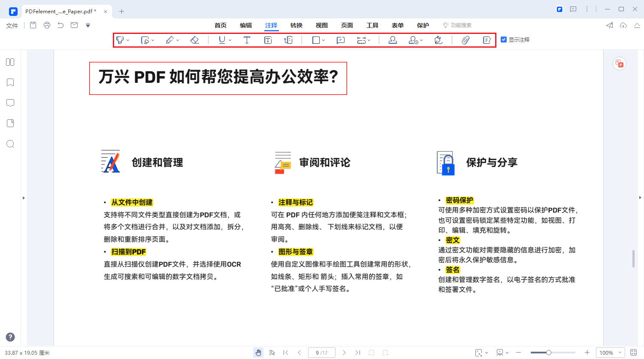Switch to the 转换 ribbon tab

(296, 25)
